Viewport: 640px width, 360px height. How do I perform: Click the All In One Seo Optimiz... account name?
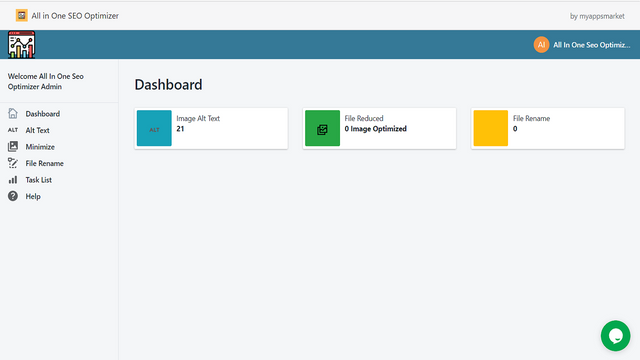tap(591, 45)
